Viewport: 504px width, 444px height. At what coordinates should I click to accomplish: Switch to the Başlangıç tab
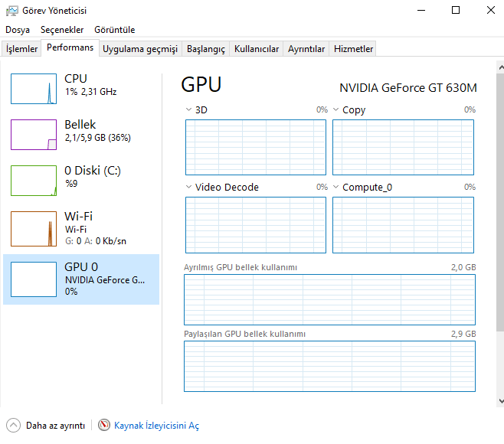coord(206,49)
